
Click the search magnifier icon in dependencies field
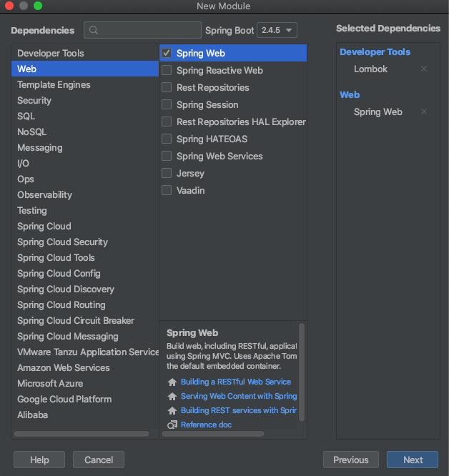pyautogui.click(x=94, y=30)
